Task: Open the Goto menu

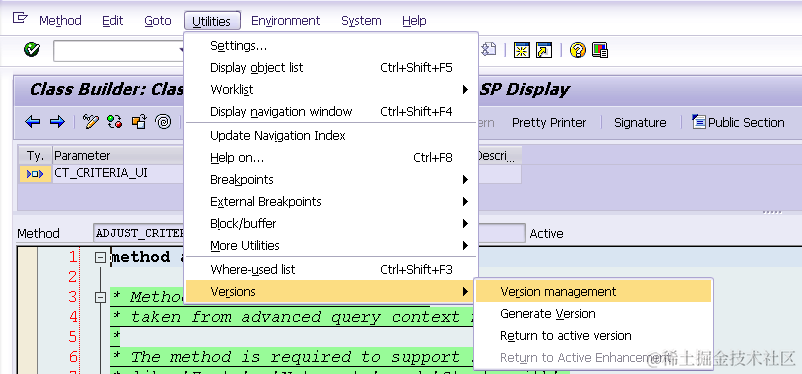Action: [x=158, y=21]
